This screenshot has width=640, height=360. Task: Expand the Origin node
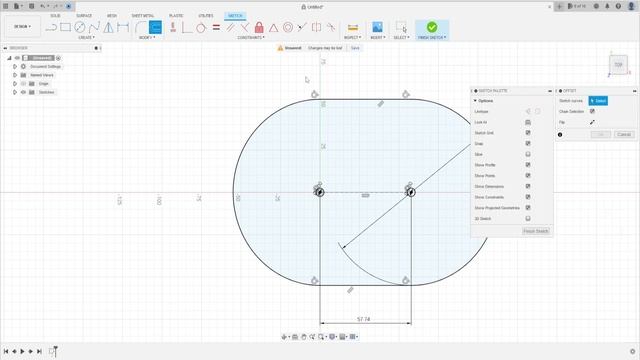point(15,84)
